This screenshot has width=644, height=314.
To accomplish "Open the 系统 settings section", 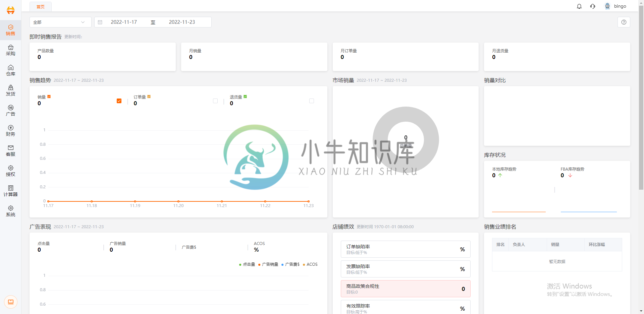I will click(x=10, y=211).
